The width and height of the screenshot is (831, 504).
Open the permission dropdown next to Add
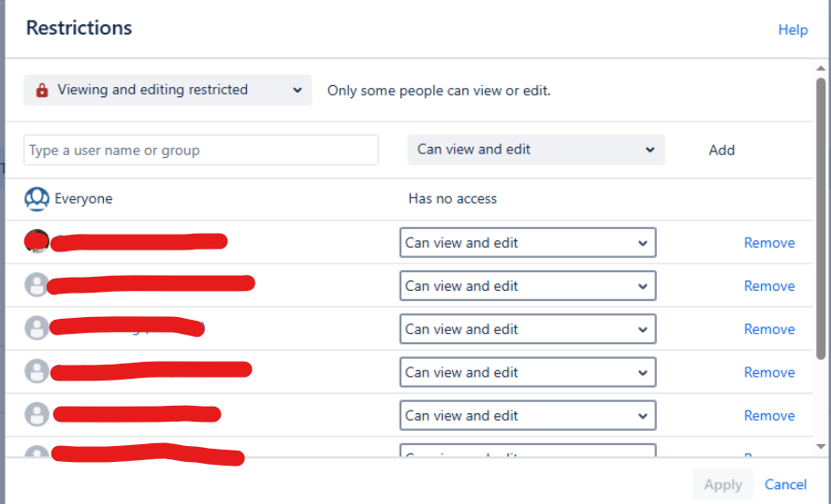(x=536, y=150)
